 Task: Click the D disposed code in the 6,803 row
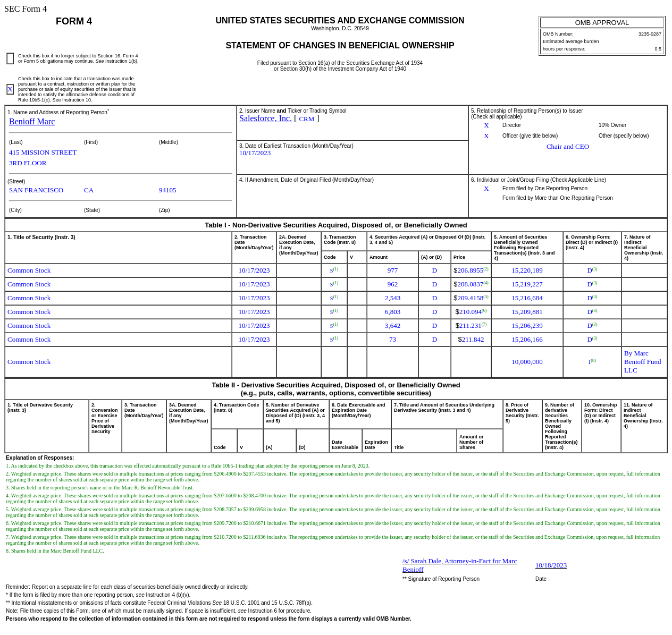click(x=434, y=312)
